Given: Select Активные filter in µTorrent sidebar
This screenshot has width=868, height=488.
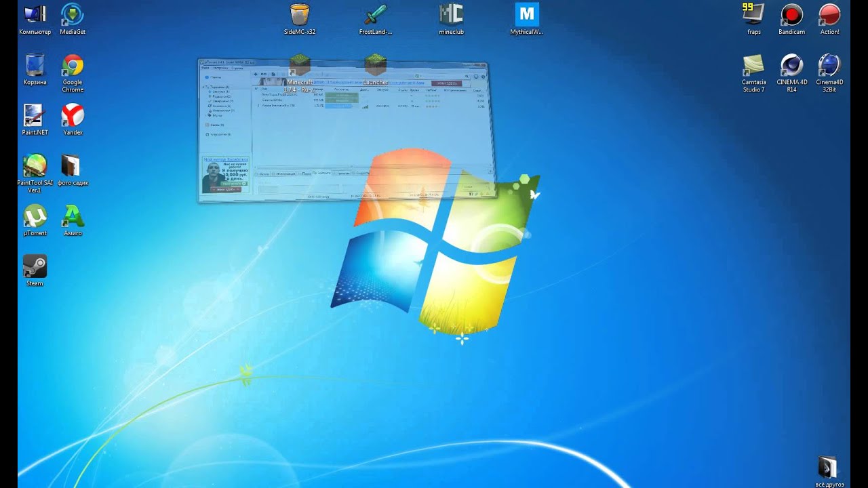Looking at the screenshot, I should pos(220,106).
